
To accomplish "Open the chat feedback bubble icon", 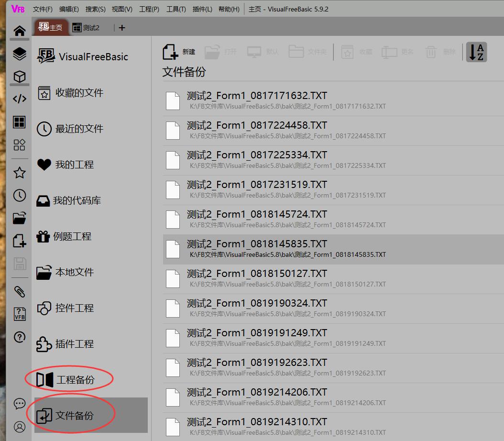I will point(19,404).
